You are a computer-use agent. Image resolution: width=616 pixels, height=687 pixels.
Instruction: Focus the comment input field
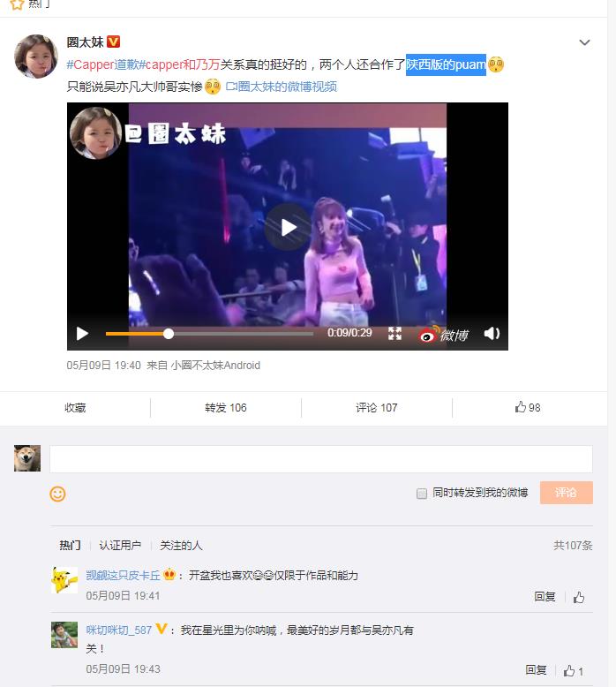[x=321, y=459]
